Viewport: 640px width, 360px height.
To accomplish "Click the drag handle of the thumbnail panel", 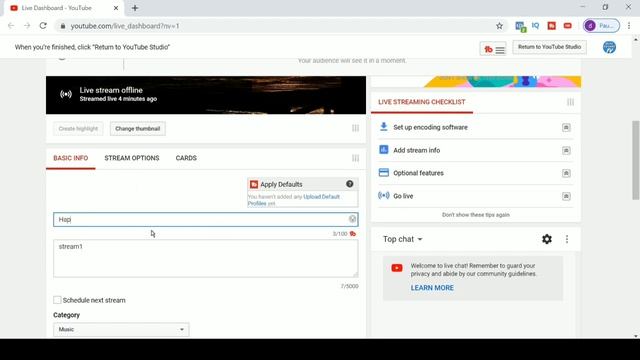I will 356,128.
